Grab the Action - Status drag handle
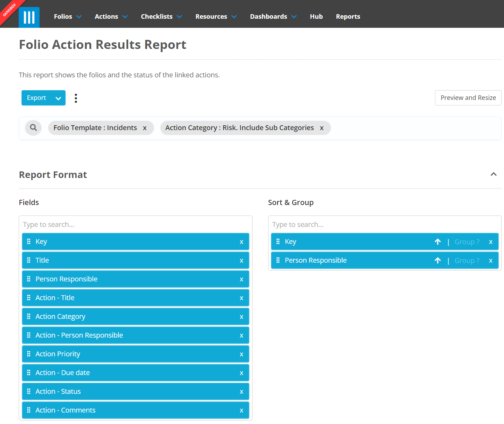Screen dimensions: 504x424 (x=29, y=391)
